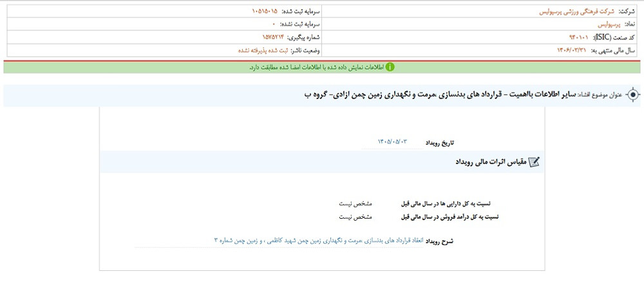
Task: Click the notepad icon next to مقیاس اثرات مالی رویداد
Action: pyautogui.click(x=534, y=162)
